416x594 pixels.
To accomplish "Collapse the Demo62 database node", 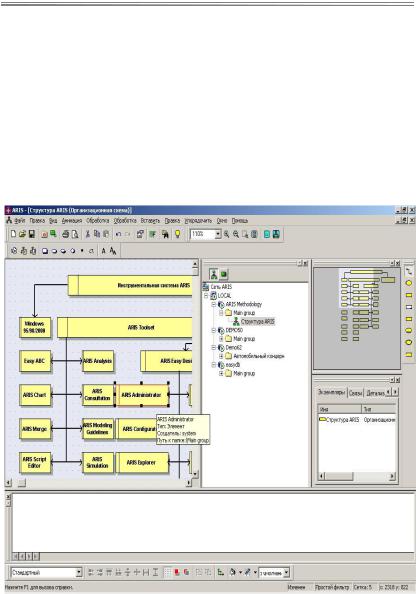I will pyautogui.click(x=214, y=347).
